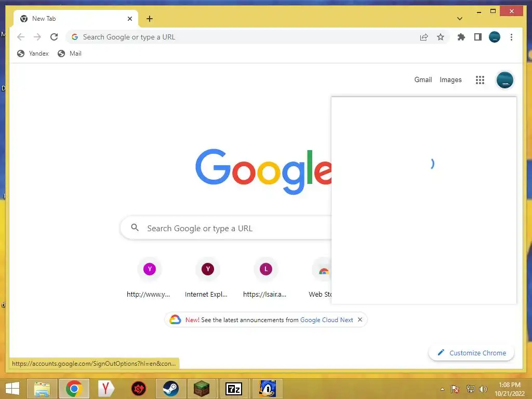The image size is (532, 399).
Task: Open a new tab with plus button
Action: point(150,19)
